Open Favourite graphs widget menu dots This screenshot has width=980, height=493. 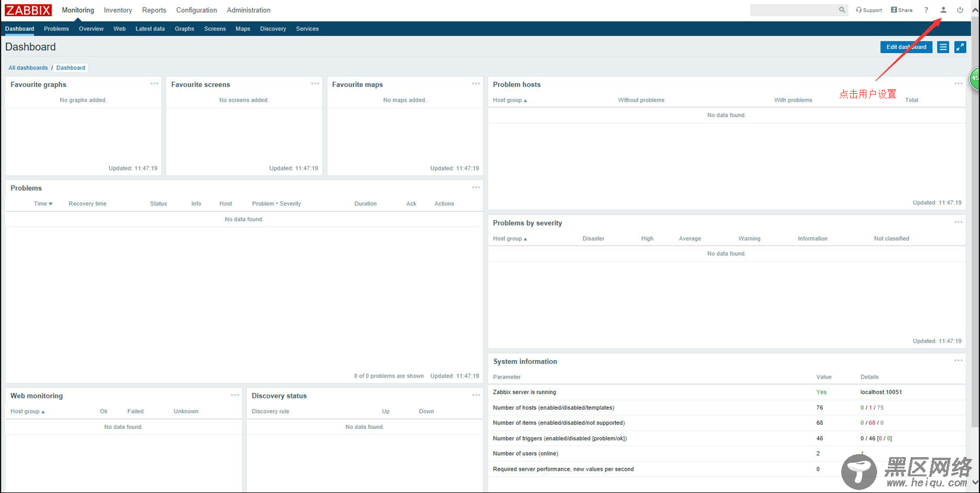point(154,84)
